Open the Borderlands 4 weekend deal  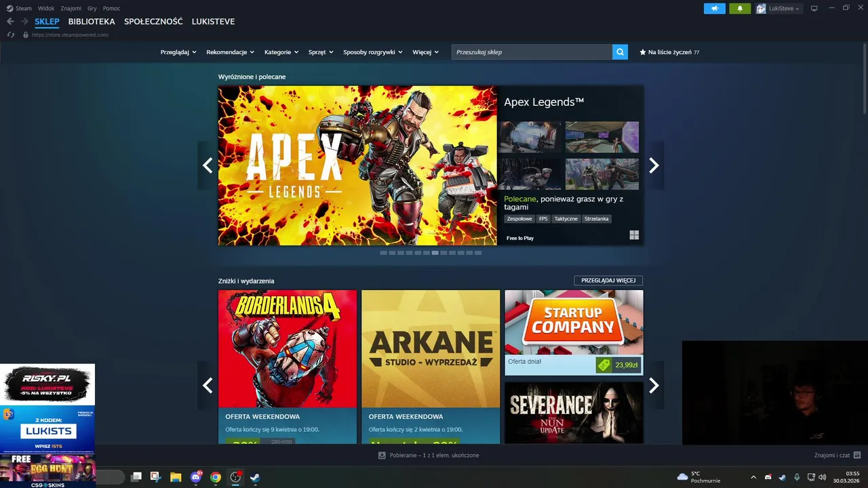coord(288,367)
